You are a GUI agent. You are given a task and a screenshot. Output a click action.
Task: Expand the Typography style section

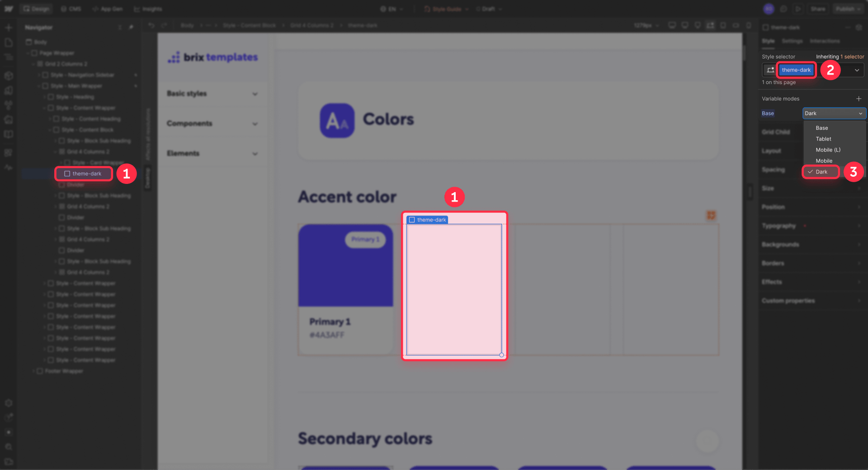tap(812, 226)
